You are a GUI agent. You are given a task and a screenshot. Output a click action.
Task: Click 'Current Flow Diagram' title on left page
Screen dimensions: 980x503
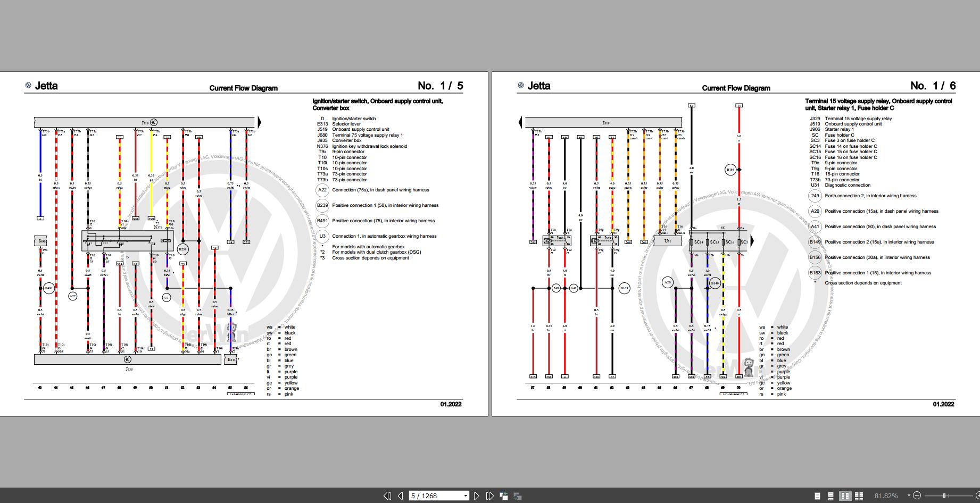click(243, 88)
